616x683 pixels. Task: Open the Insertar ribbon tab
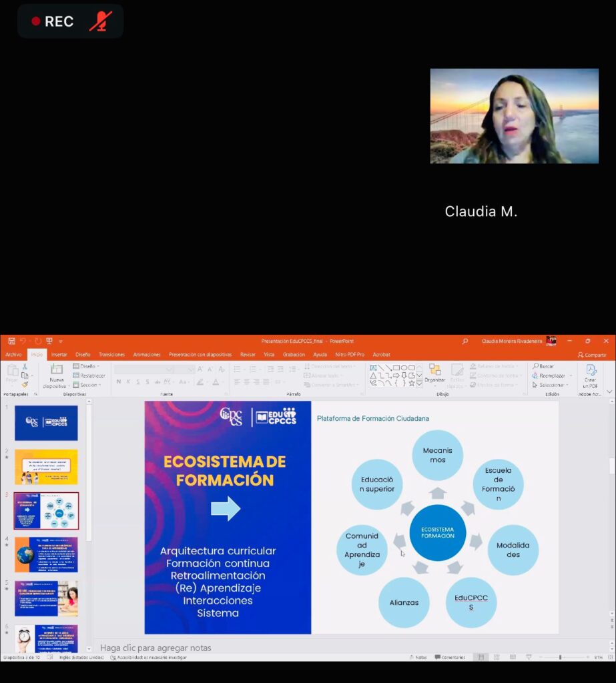pos(59,354)
